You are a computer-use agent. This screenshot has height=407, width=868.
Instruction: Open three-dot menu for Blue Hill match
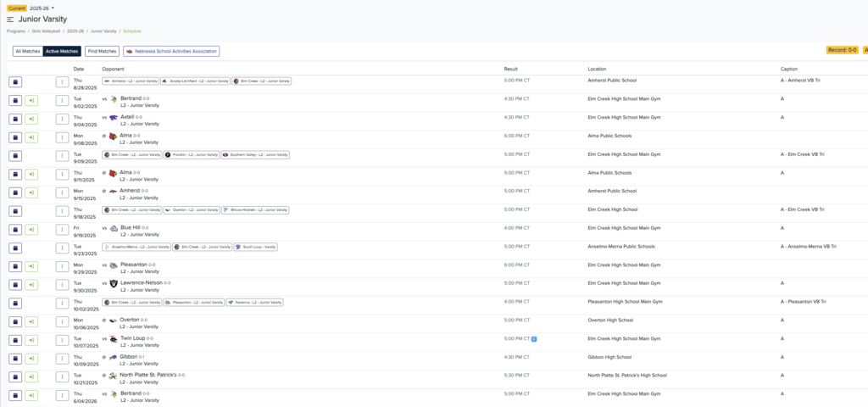[x=62, y=229]
